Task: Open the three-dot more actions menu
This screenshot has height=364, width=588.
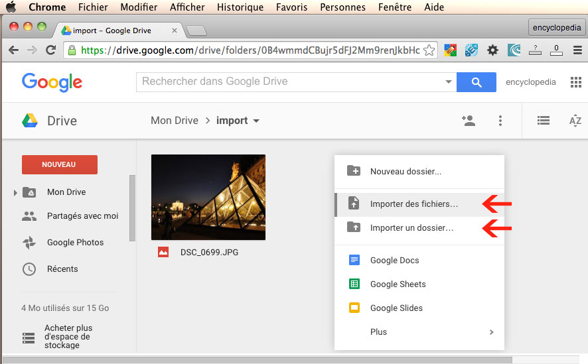Action: click(x=500, y=121)
